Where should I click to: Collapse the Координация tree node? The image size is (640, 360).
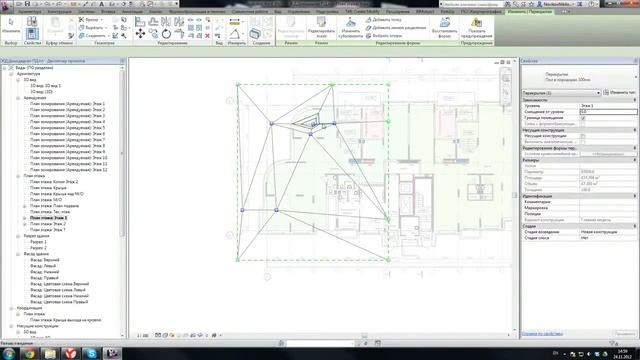[x=11, y=308]
